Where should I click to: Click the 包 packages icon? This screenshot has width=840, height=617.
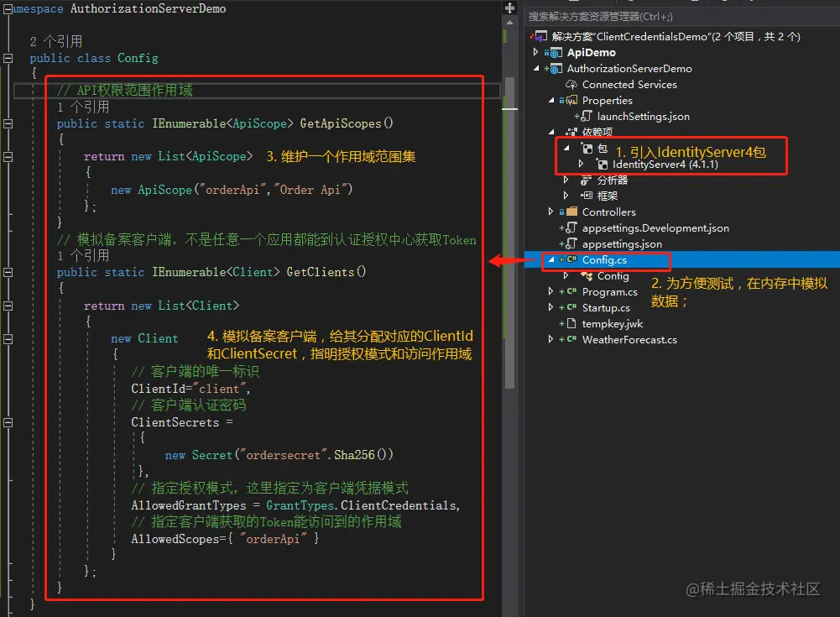587,149
